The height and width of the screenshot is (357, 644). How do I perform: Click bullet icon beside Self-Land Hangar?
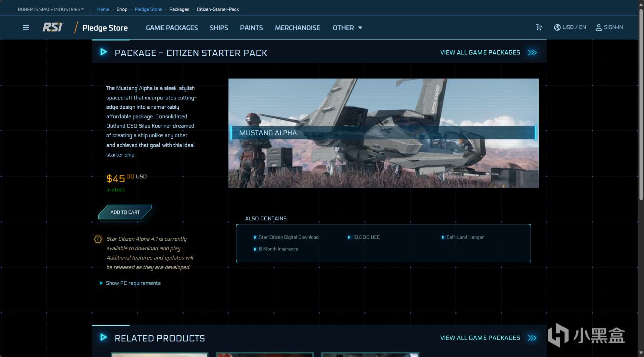tap(443, 237)
